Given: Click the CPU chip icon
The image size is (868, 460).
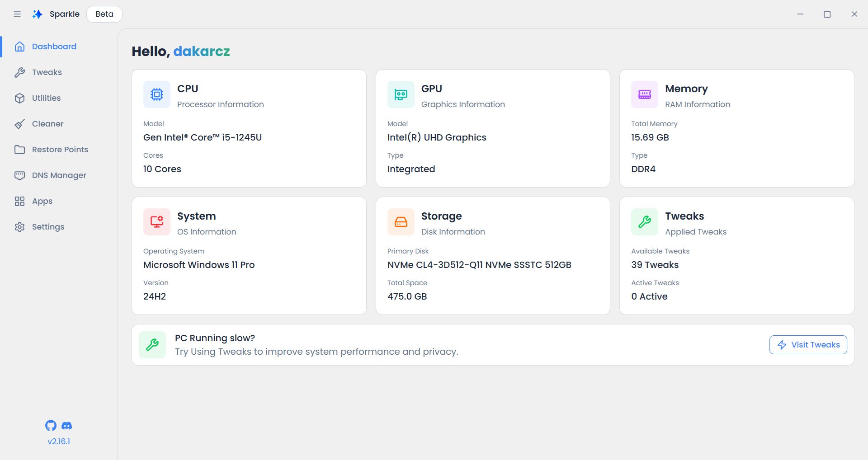Looking at the screenshot, I should click(157, 94).
